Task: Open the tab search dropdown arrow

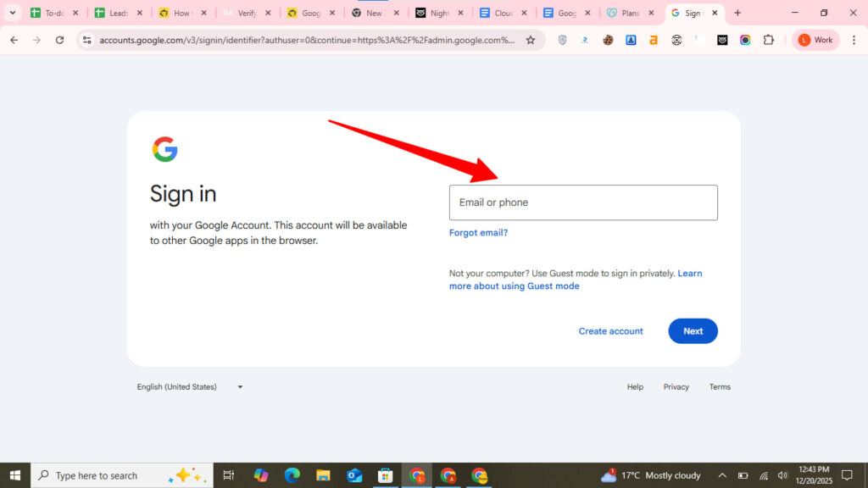Action: point(12,14)
